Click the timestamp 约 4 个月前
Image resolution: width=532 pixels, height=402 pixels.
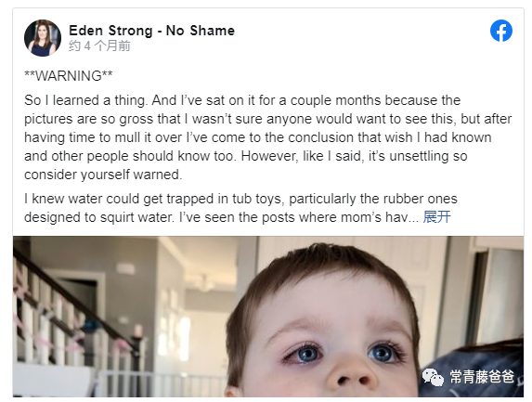(x=99, y=45)
